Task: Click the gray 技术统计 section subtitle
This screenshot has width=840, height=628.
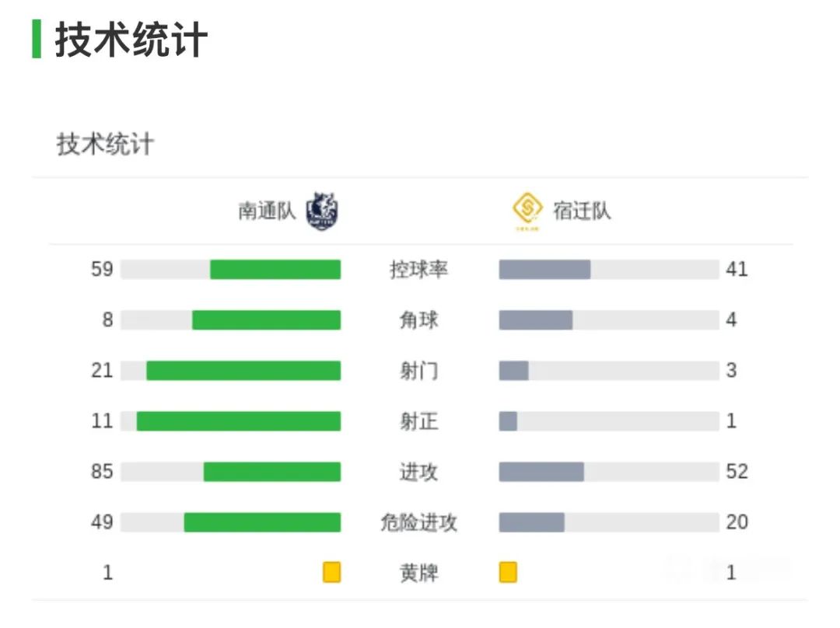Action: [105, 144]
